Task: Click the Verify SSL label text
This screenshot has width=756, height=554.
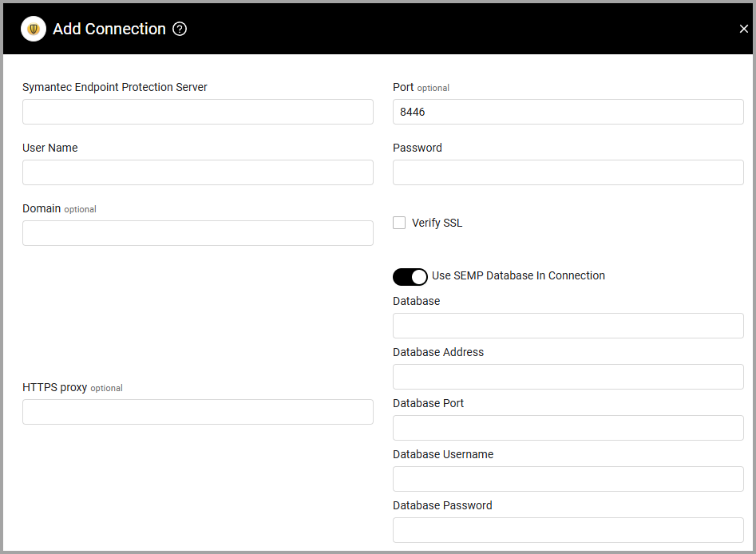Action: (x=437, y=223)
